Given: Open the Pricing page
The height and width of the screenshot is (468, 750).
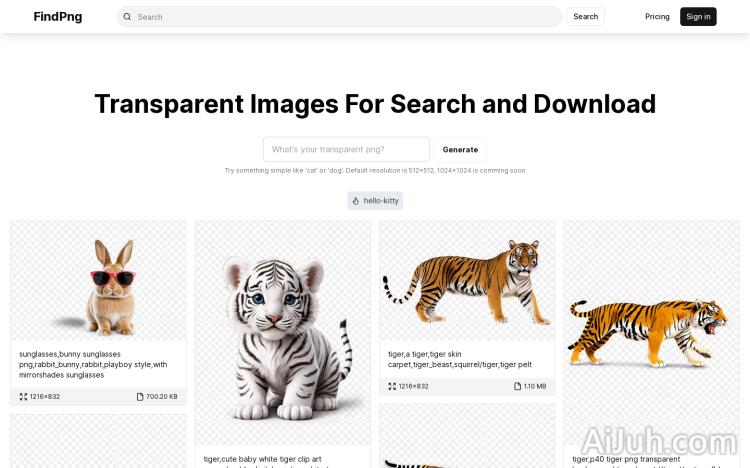Looking at the screenshot, I should point(657,17).
